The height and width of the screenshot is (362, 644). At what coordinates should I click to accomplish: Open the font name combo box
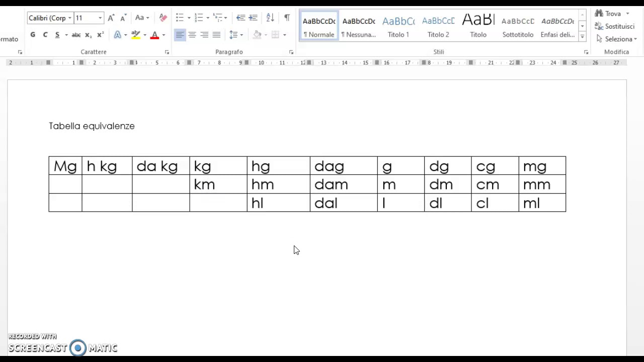(x=50, y=18)
